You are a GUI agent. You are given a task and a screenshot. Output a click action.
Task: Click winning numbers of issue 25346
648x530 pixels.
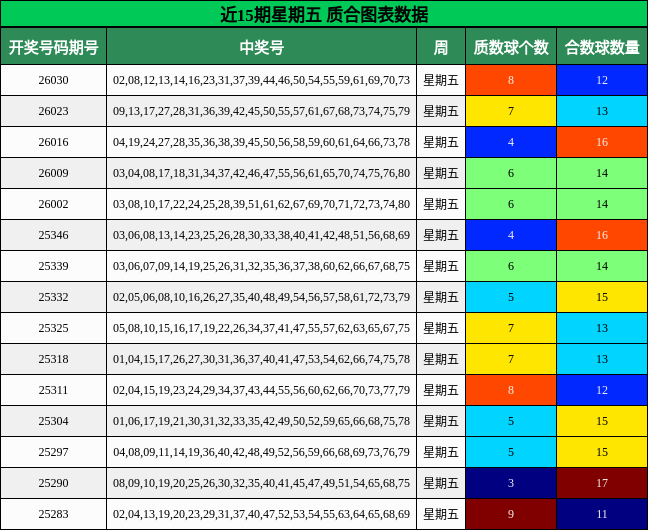262,235
